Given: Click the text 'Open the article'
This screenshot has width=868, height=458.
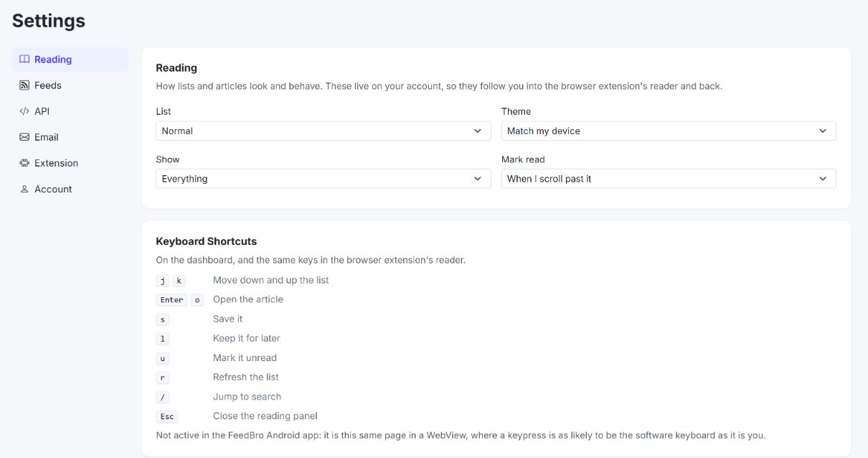Looking at the screenshot, I should pyautogui.click(x=248, y=299).
